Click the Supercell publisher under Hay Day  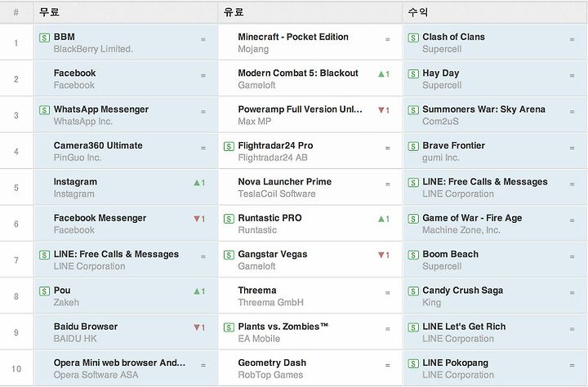click(x=442, y=85)
